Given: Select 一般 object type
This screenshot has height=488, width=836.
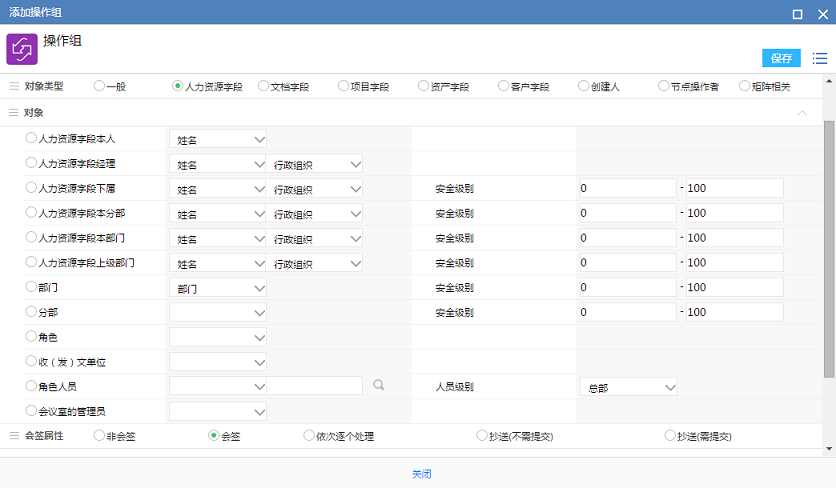Looking at the screenshot, I should (x=99, y=85).
